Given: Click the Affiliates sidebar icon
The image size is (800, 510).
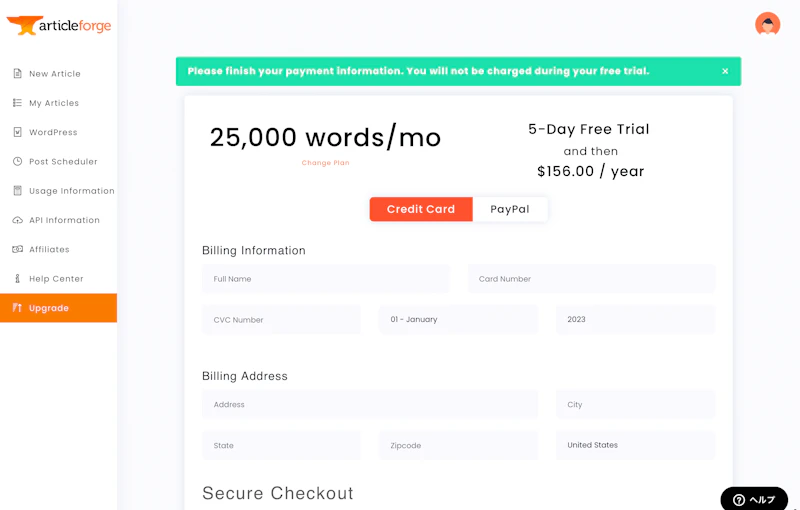Looking at the screenshot, I should 18,249.
